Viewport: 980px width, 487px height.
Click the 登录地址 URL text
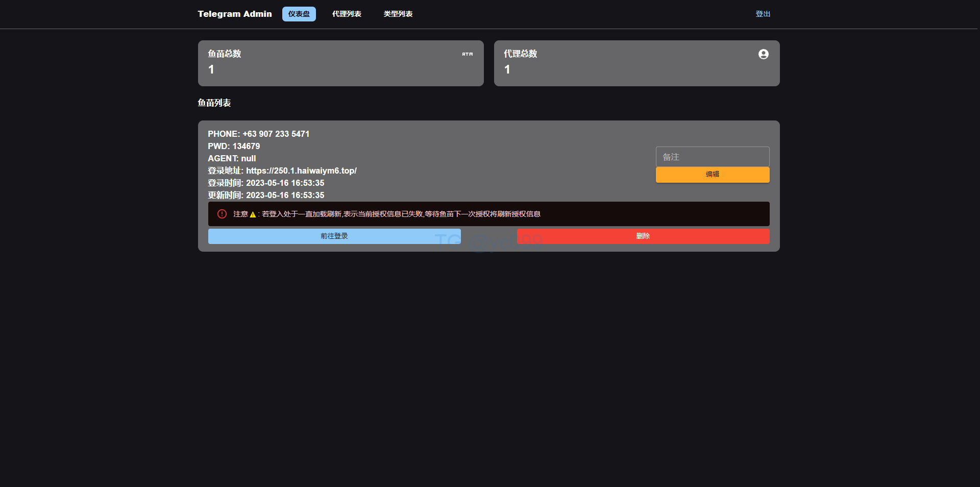pyautogui.click(x=301, y=171)
